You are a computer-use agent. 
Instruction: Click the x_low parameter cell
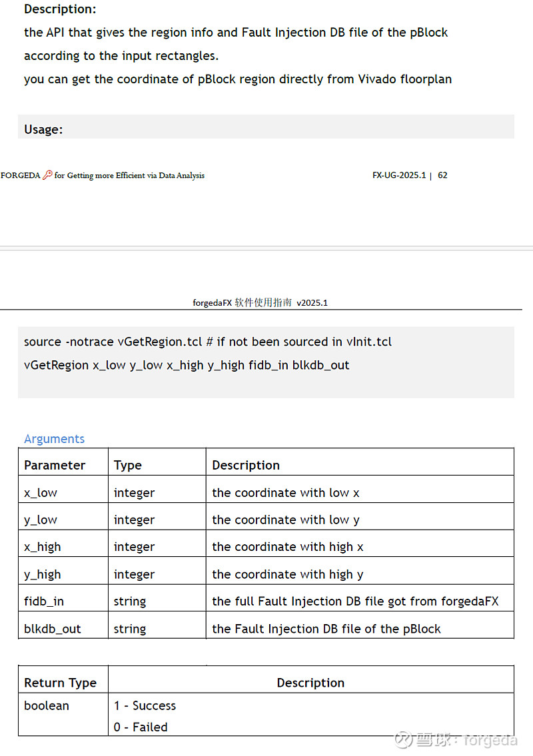coord(63,490)
